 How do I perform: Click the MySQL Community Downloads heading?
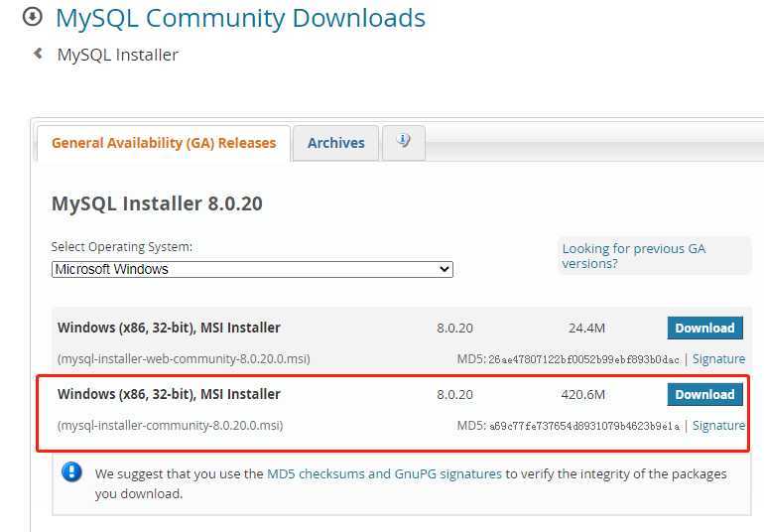(241, 18)
